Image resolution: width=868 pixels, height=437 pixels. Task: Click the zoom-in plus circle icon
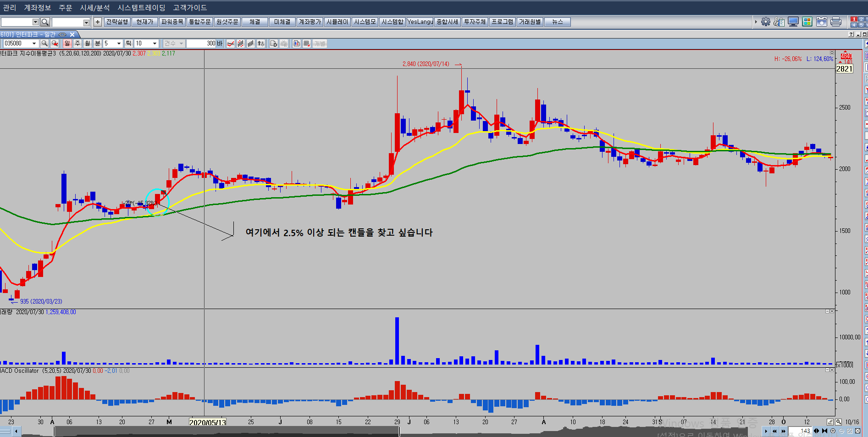(833, 431)
